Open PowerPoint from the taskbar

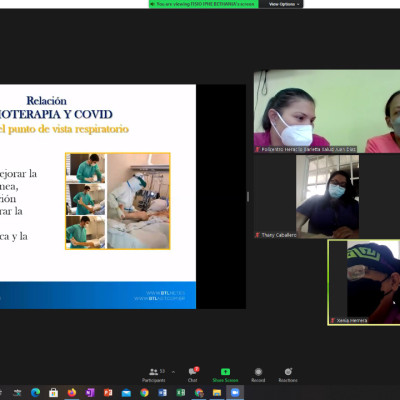tap(108, 393)
